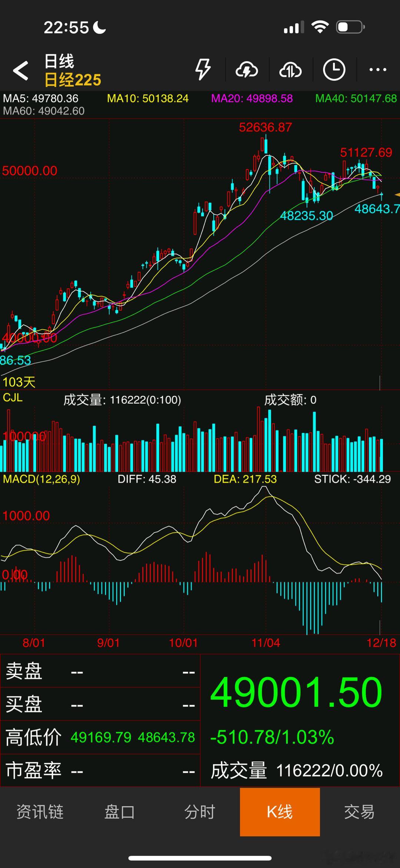Tap the MA20: 49898.58 indicator label
The height and width of the screenshot is (868, 400).
point(252,99)
